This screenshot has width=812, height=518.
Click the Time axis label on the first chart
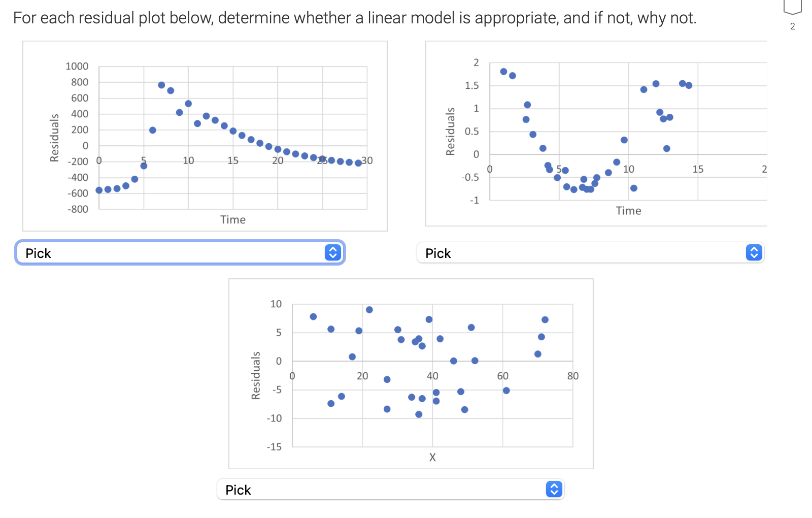[x=232, y=219]
